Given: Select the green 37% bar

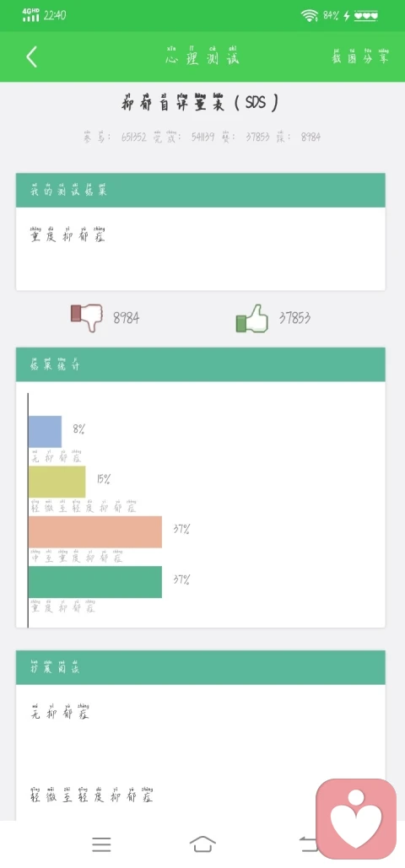Looking at the screenshot, I should click(x=95, y=582).
